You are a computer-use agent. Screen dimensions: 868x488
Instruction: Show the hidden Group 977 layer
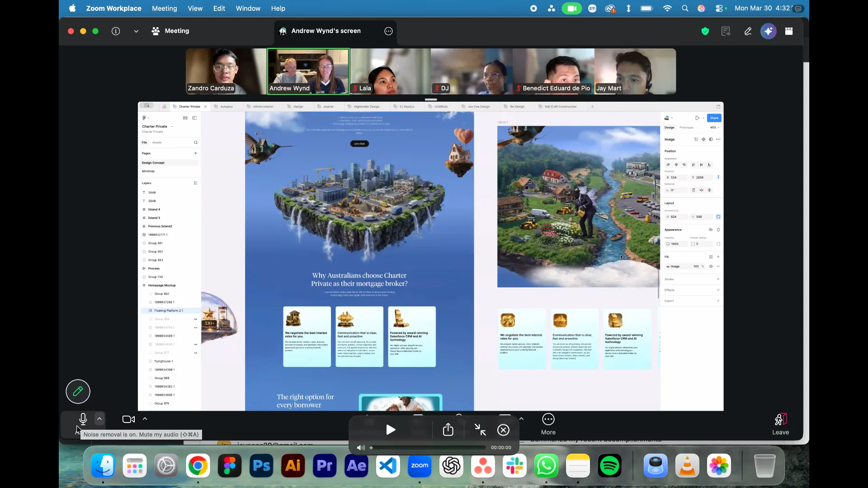point(196,353)
